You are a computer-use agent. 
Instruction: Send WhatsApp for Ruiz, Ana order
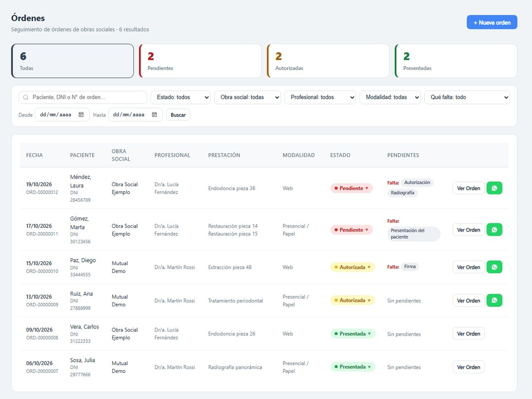[494, 300]
